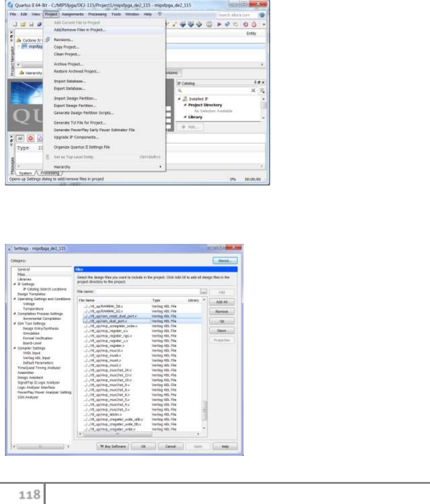The width and height of the screenshot is (430, 504).
Task: Click the Save toolbar icon in Quartus
Action: [x=31, y=24]
